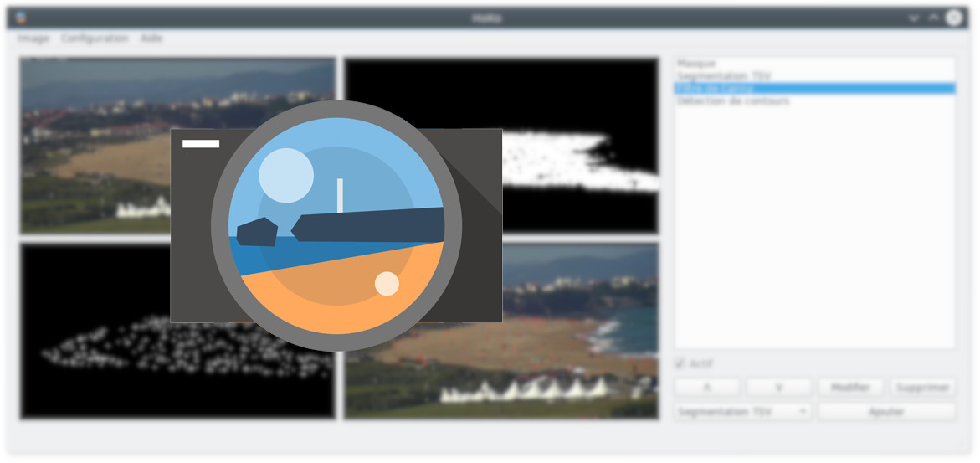
Task: Select Masque in the filter list
Action: coord(697,64)
